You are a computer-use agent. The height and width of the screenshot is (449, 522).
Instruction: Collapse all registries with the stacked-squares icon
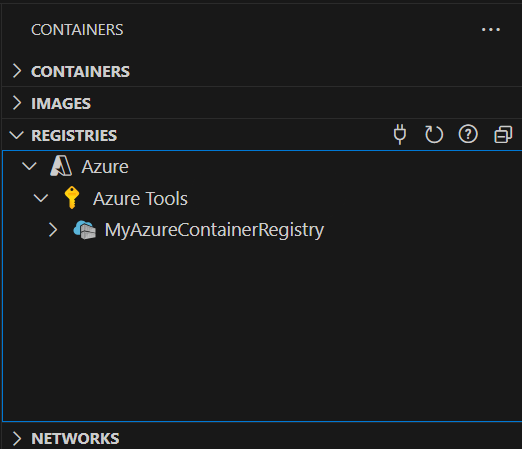(503, 135)
